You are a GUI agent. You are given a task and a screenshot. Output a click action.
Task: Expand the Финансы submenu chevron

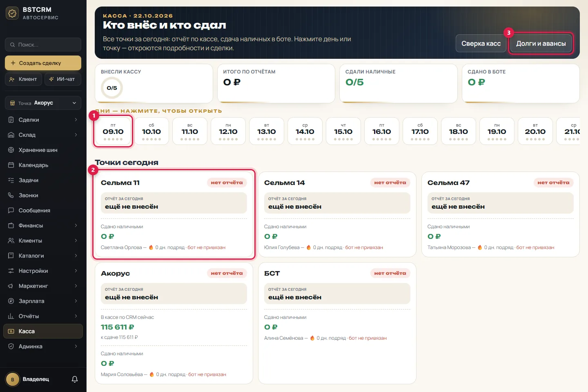coord(76,225)
